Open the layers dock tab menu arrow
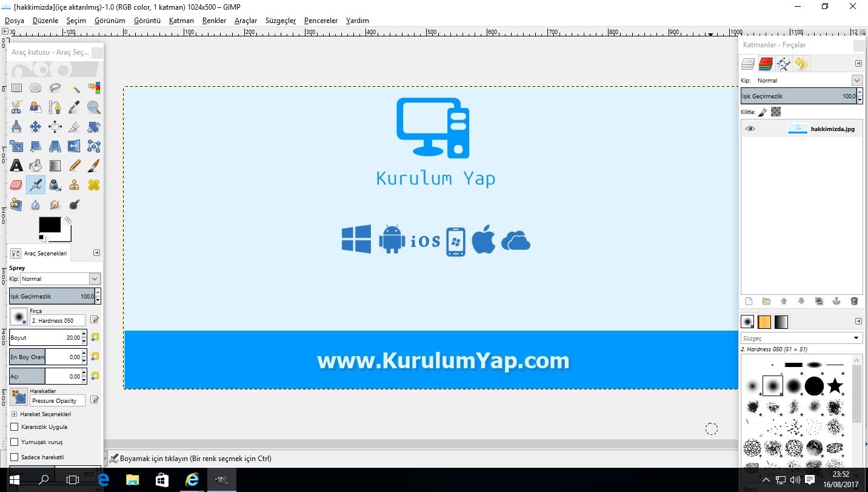The image size is (868, 492). tap(858, 64)
